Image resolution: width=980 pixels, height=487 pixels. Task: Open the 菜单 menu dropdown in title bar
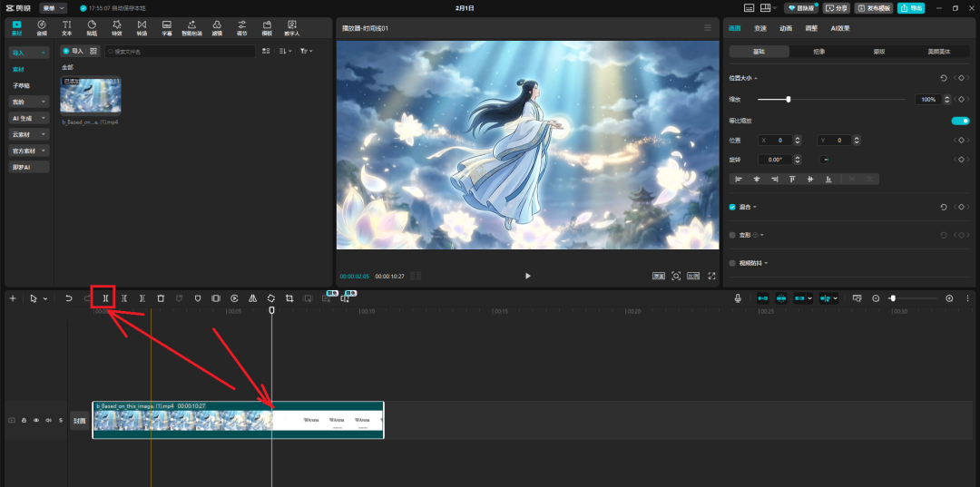pos(53,8)
